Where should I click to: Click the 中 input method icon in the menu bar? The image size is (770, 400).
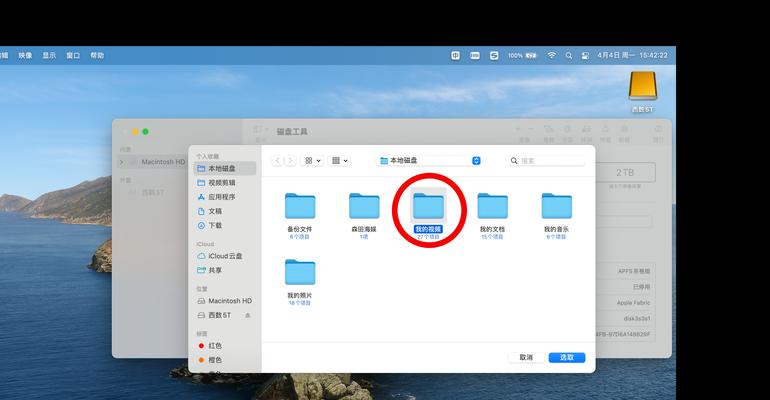tap(456, 55)
